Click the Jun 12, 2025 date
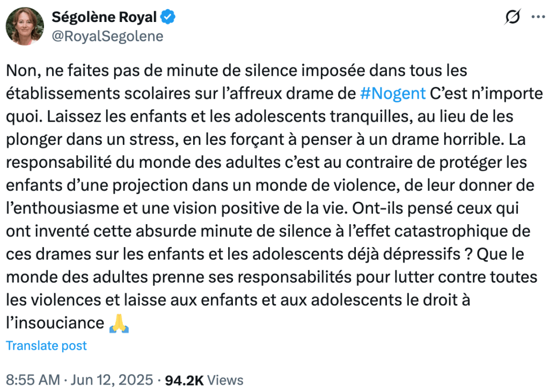The image size is (549, 392). click(113, 380)
